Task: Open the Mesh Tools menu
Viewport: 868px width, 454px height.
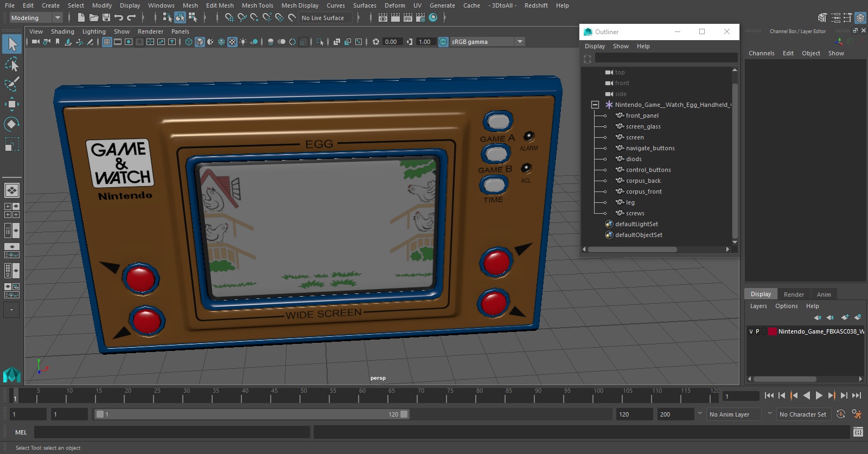Action: pos(257,5)
